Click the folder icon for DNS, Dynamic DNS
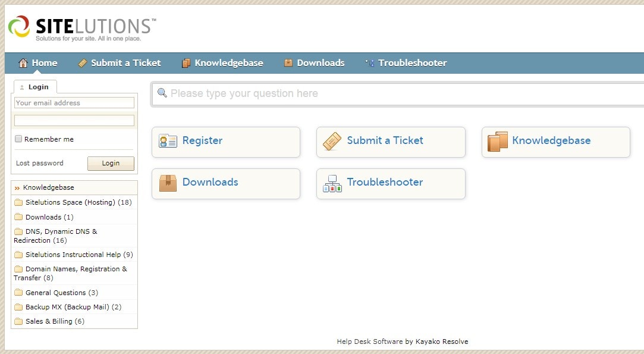The width and height of the screenshot is (644, 354). (18, 231)
